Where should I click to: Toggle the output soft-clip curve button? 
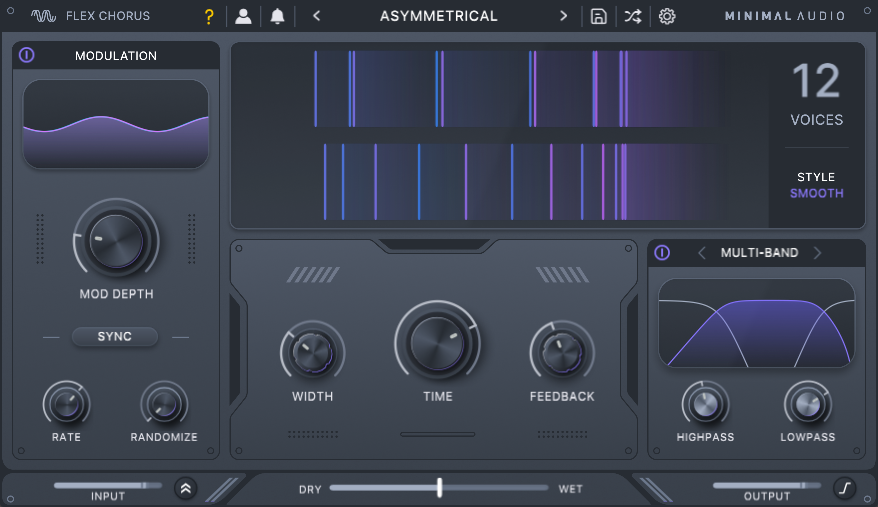pos(844,488)
